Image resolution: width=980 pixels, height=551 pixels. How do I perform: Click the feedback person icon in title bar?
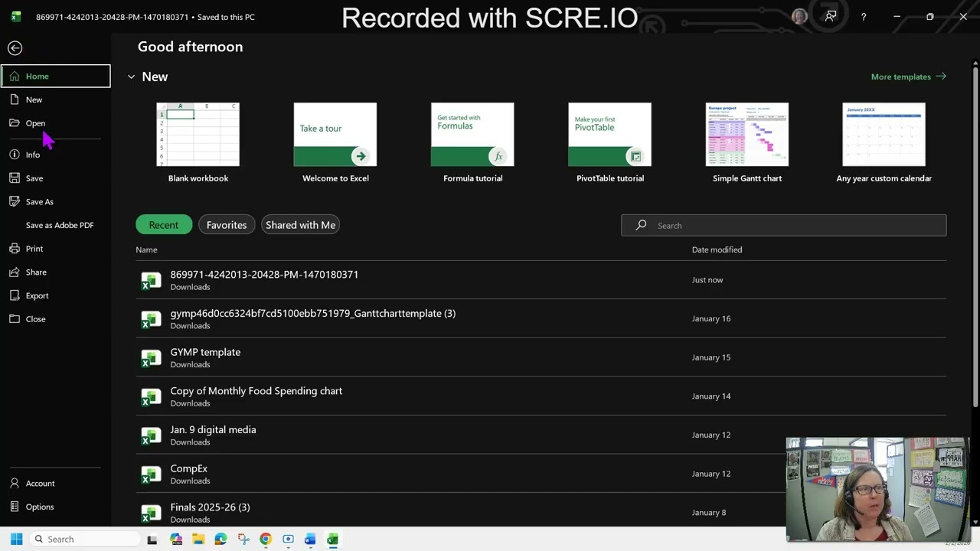[x=831, y=17]
